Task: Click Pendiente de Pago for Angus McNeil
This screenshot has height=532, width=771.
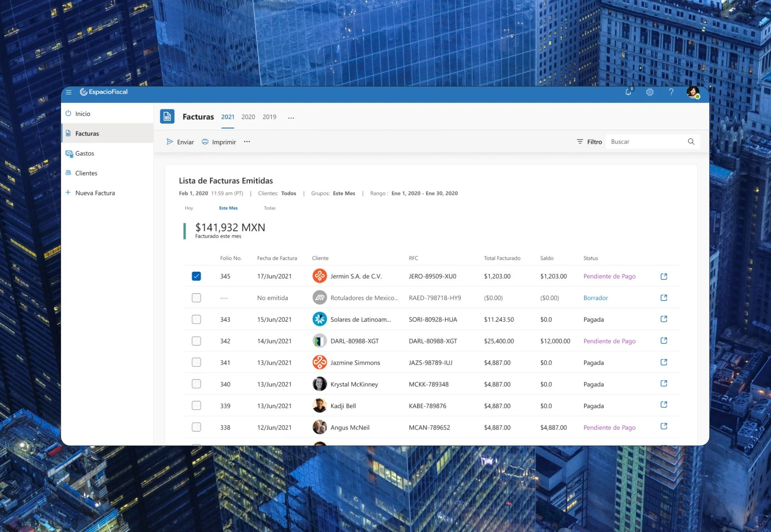Action: pos(609,428)
